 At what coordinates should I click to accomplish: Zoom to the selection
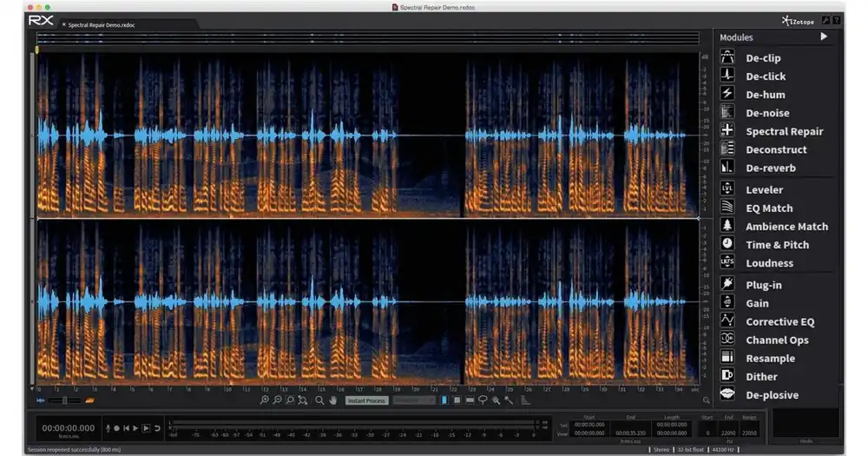click(x=290, y=400)
